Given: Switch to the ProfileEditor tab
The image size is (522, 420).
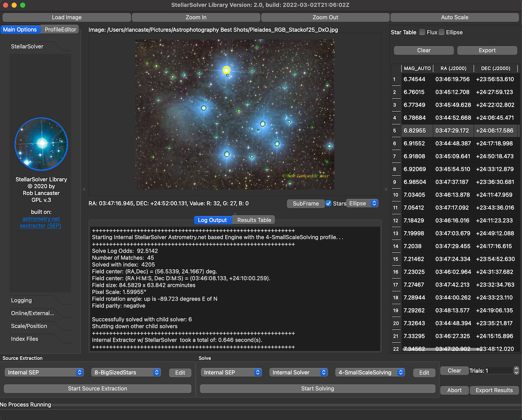Looking at the screenshot, I should pos(60,30).
